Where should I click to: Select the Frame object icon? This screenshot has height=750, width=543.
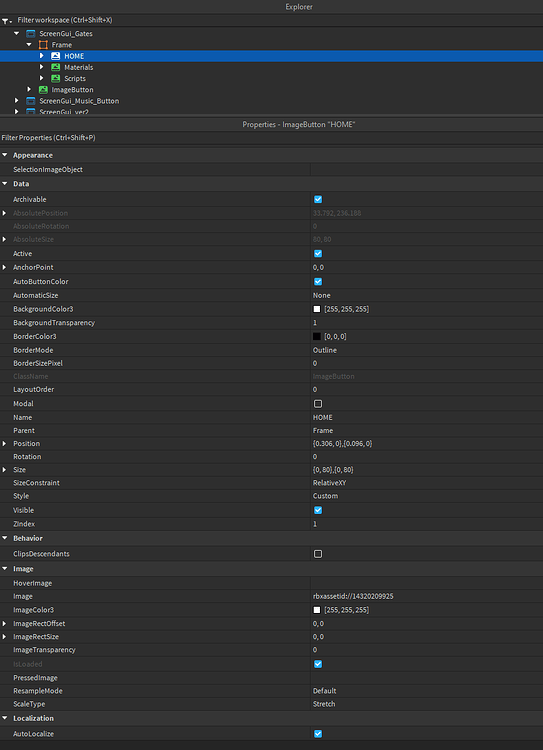coord(43,45)
